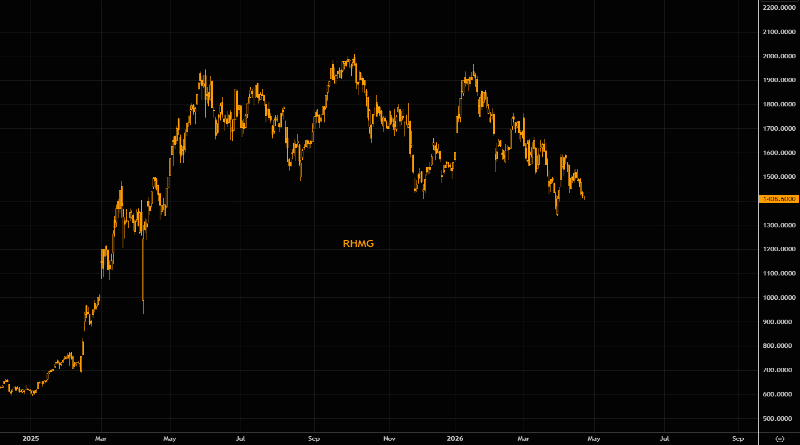Screen dimensions: 800x445
Task: Select the 600.0000 price scale value
Action: [778, 394]
